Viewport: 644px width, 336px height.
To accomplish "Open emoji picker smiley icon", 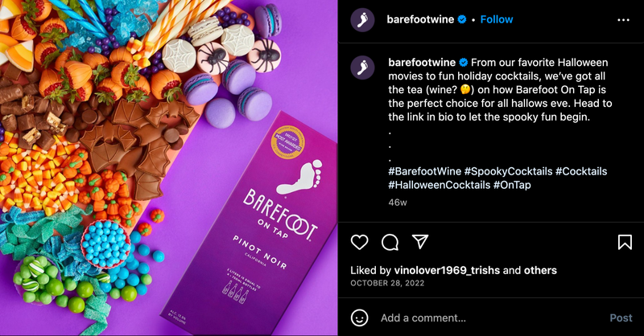I will tap(359, 318).
